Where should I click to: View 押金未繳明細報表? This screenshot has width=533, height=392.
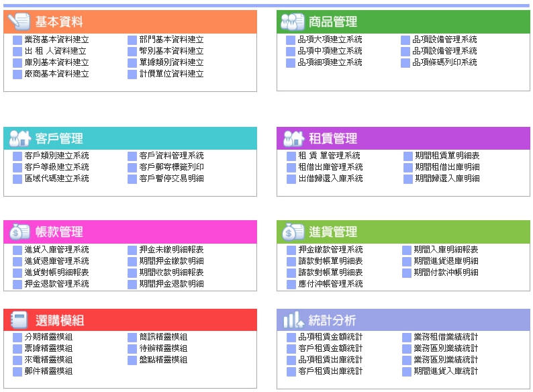pyautogui.click(x=171, y=250)
